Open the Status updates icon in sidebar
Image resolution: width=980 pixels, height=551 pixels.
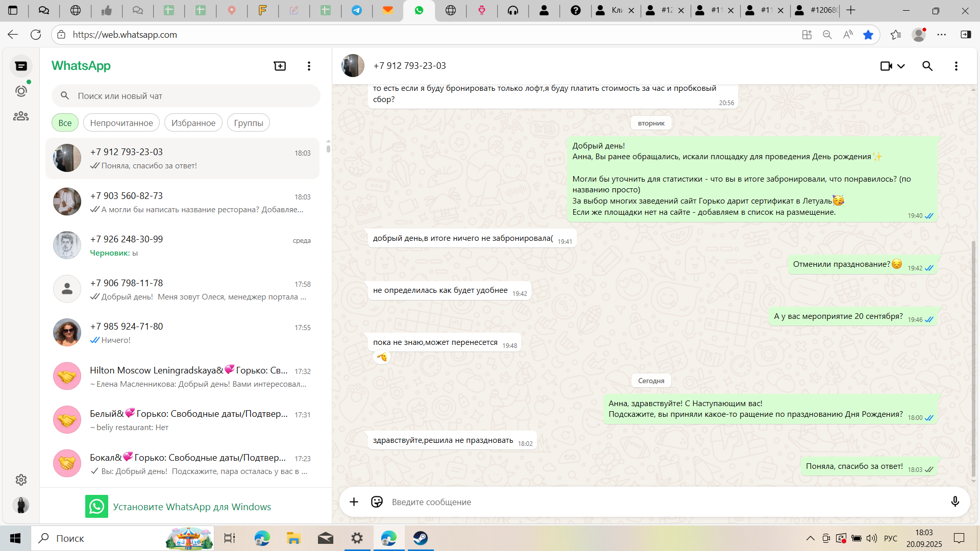(21, 91)
